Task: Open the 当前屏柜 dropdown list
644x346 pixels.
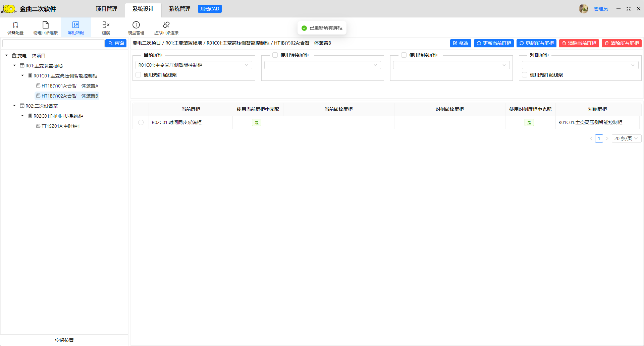Action: click(x=194, y=65)
